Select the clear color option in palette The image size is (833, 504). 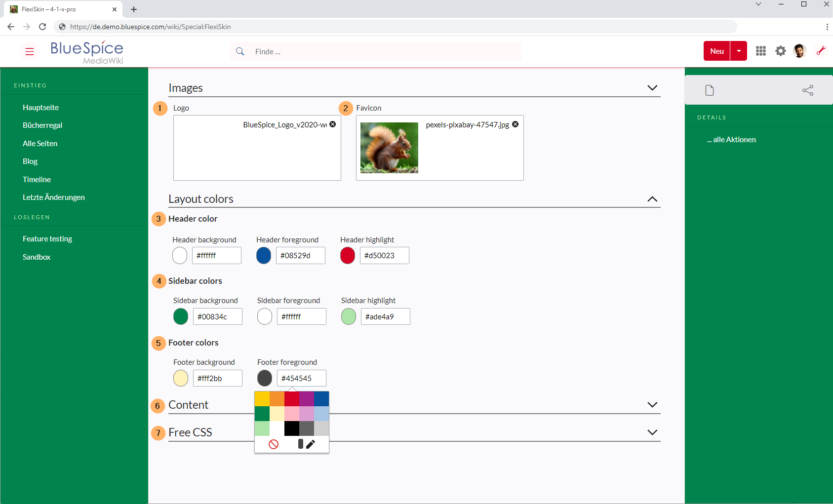[x=274, y=444]
